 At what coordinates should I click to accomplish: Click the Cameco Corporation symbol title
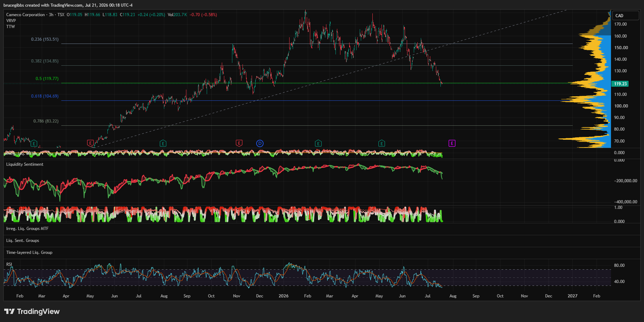point(26,15)
